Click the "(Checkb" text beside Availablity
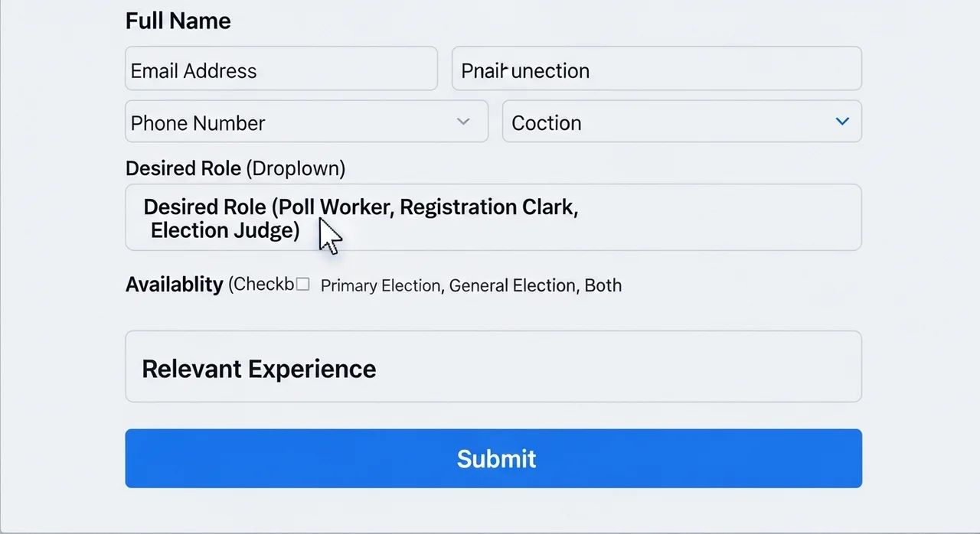This screenshot has width=980, height=534. click(x=261, y=285)
